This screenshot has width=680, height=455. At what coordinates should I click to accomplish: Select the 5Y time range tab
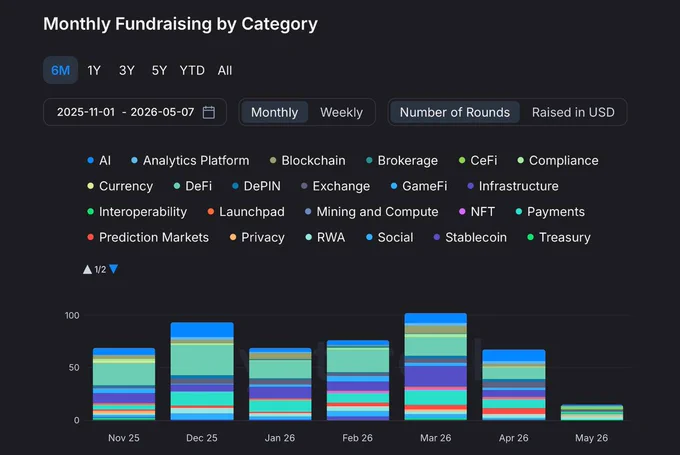[x=159, y=70]
